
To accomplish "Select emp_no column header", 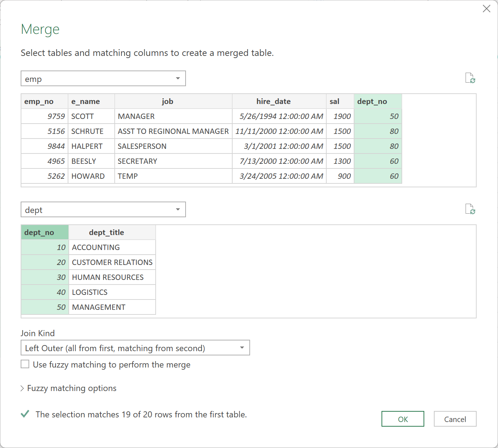I will [x=44, y=101].
